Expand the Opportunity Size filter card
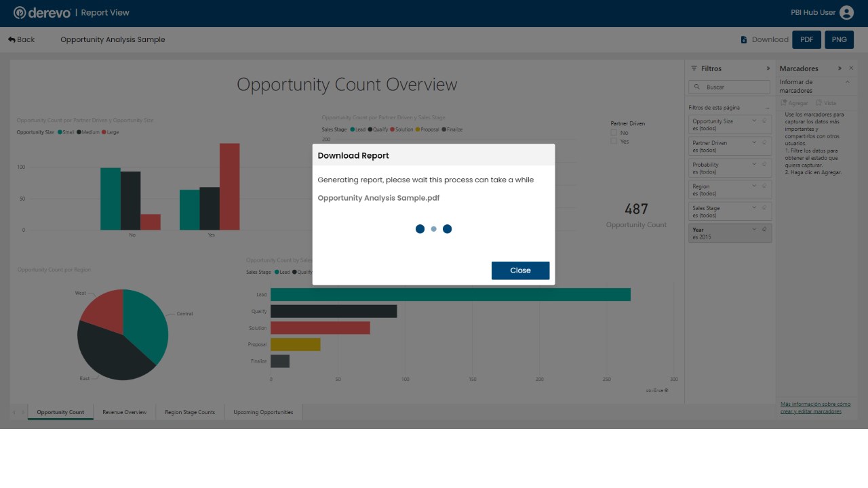Viewport: 868px width, 488px height. (x=754, y=121)
